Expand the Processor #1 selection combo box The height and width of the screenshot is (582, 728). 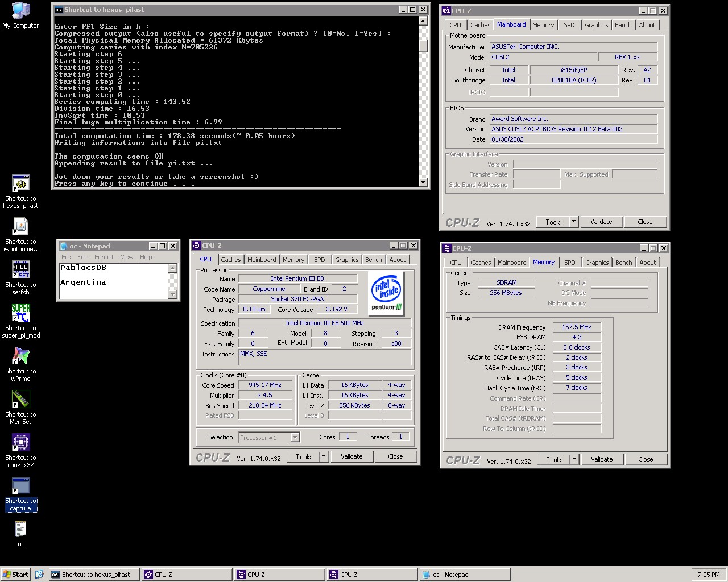point(295,437)
